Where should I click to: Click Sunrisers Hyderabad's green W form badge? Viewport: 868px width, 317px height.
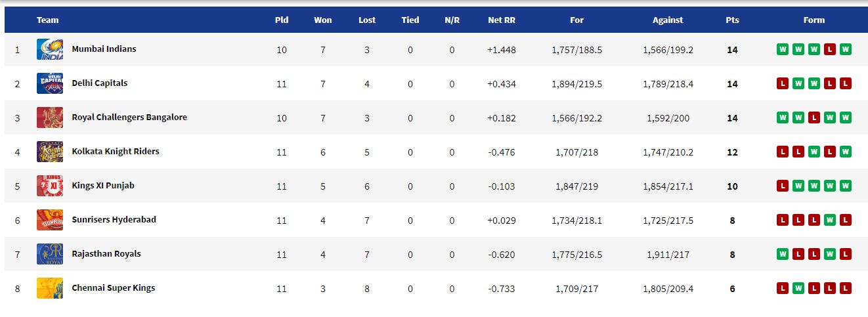point(830,220)
